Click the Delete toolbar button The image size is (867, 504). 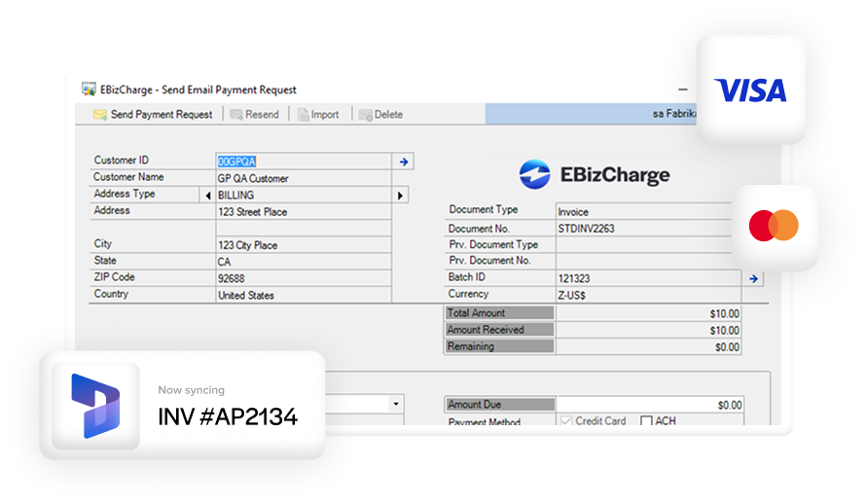(381, 115)
